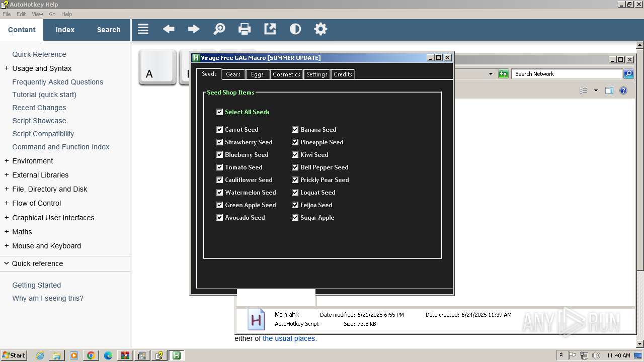Screen dimensions: 644x362
Task: Expand Flow of Control node
Action: pyautogui.click(x=7, y=203)
